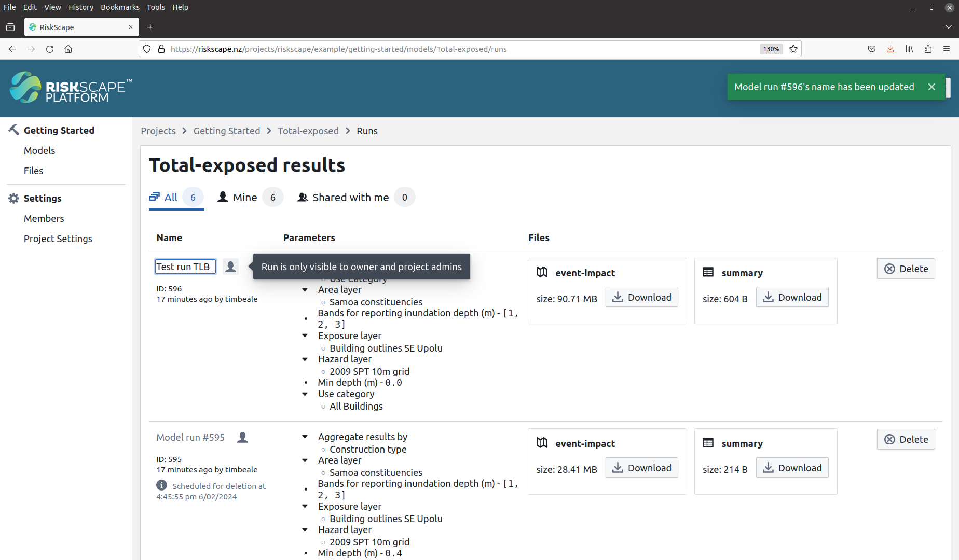The image size is (959, 560).
Task: Collapse Exposure layer in run 595 parameters
Action: pyautogui.click(x=305, y=507)
